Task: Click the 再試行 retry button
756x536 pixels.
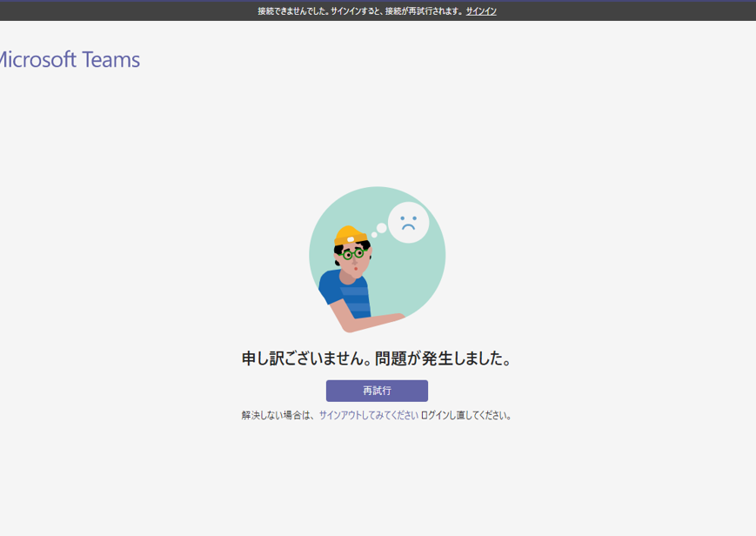Action: 377,391
